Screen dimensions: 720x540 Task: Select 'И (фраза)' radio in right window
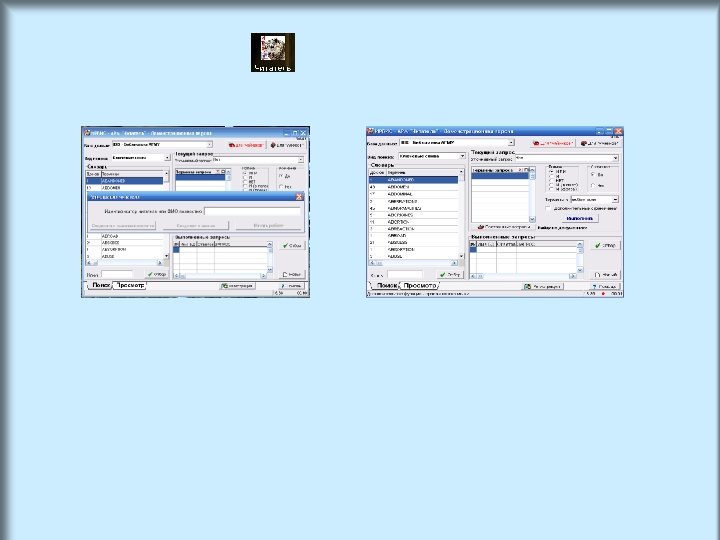(x=551, y=189)
